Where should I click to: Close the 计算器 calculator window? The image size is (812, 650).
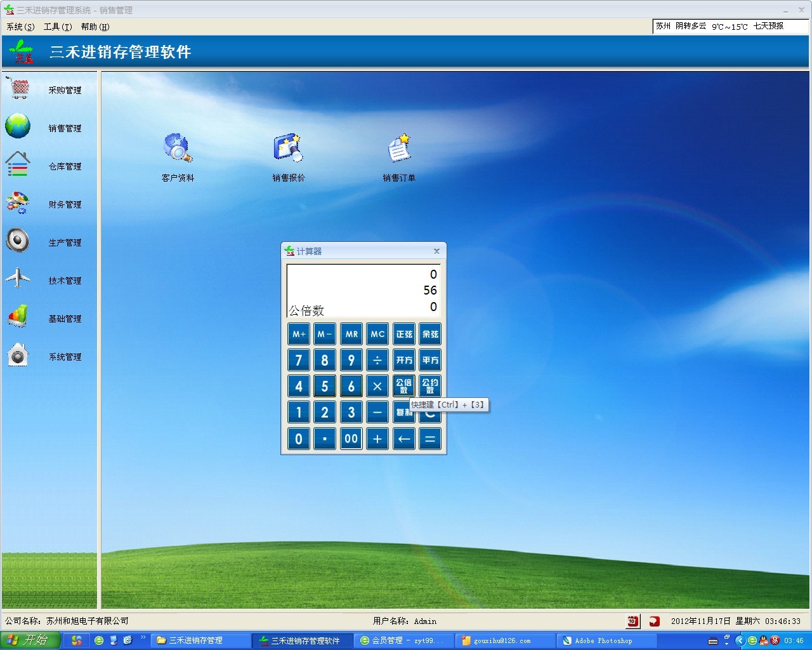pyautogui.click(x=436, y=251)
